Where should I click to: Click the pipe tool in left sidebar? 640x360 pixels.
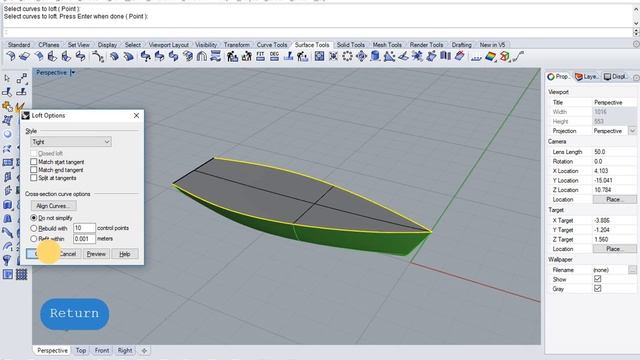(7, 232)
